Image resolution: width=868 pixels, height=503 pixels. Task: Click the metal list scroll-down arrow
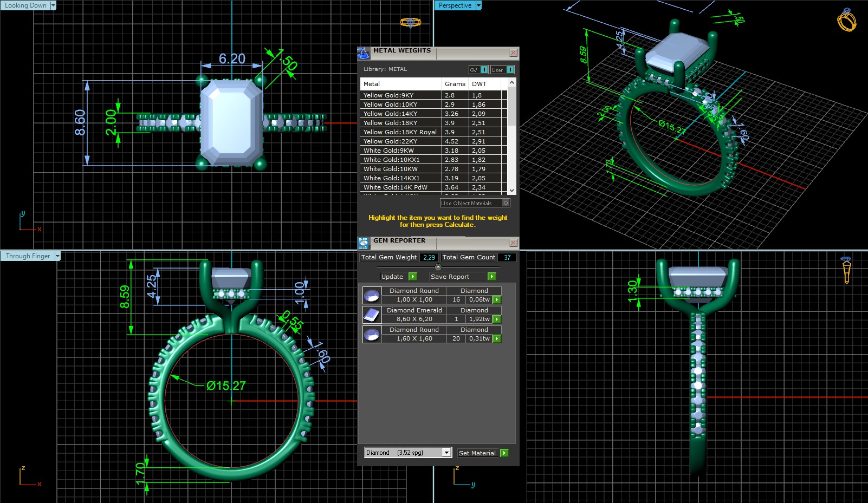point(512,191)
